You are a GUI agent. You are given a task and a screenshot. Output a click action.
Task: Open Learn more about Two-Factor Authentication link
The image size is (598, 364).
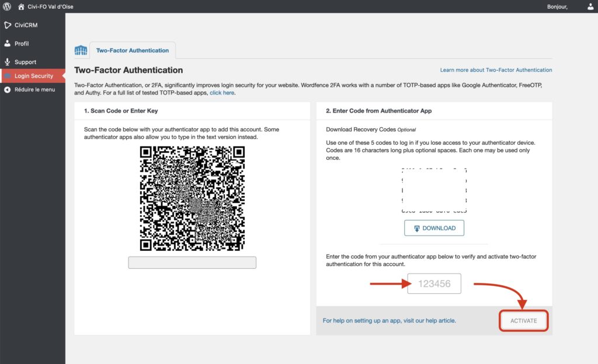[496, 70]
